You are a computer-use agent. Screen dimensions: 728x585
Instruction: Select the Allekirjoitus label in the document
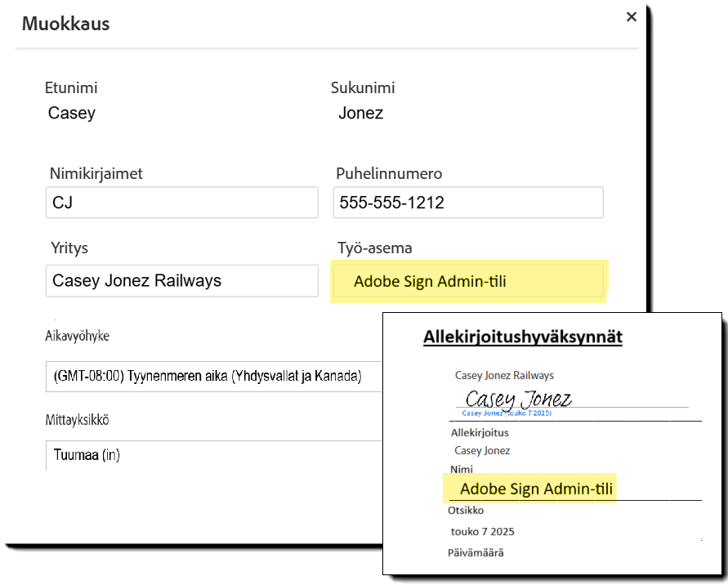[x=480, y=433]
